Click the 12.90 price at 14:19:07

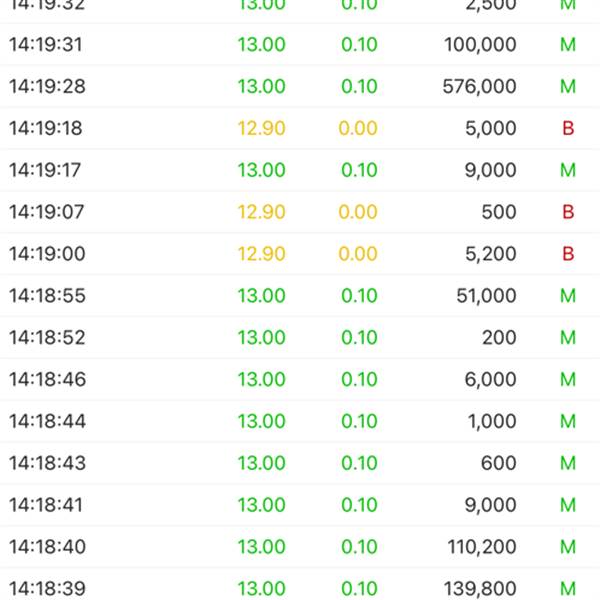261,212
